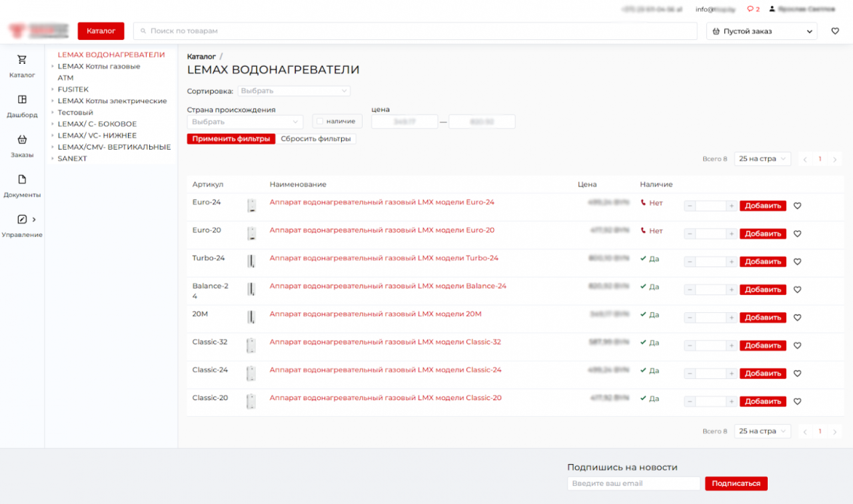Viewport: 853px width, 504px height.
Task: Open product link for модели Classic-24
Action: click(x=386, y=370)
